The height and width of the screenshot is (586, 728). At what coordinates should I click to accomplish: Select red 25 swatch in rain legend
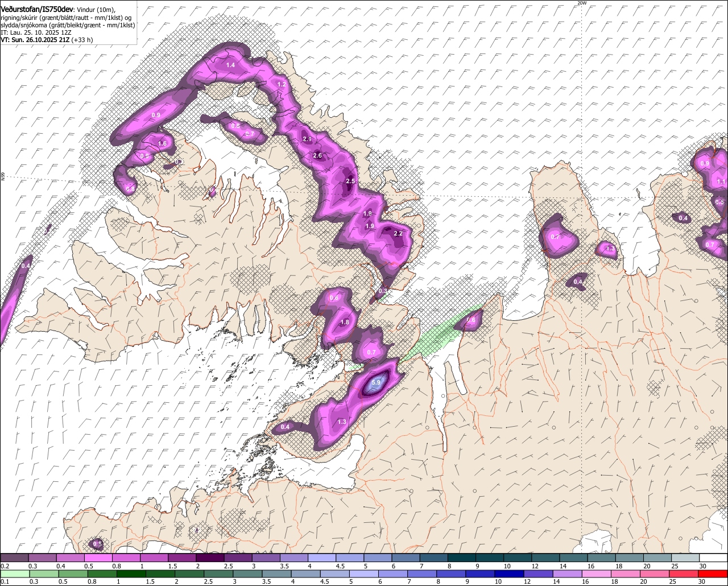click(685, 573)
